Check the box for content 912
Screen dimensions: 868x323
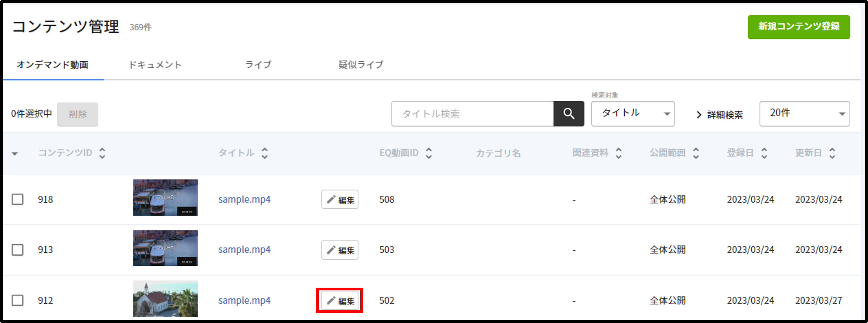click(17, 300)
